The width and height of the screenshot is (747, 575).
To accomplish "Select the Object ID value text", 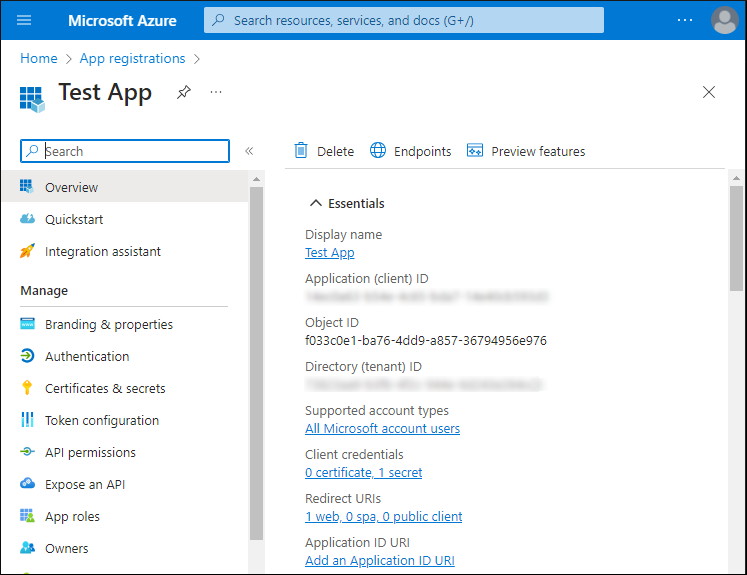I will (x=425, y=341).
